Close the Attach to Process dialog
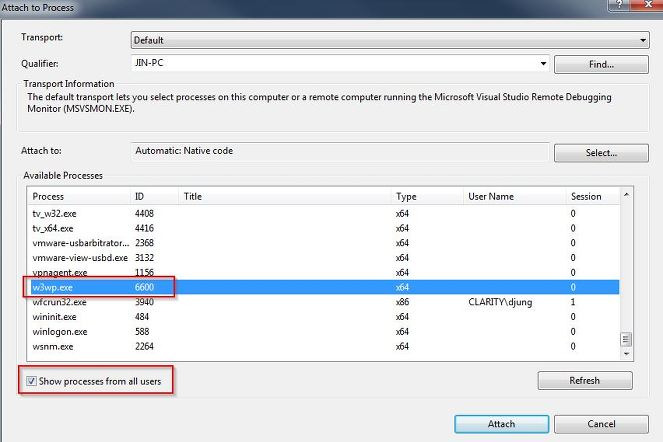The height and width of the screenshot is (442, 663). (647, 4)
